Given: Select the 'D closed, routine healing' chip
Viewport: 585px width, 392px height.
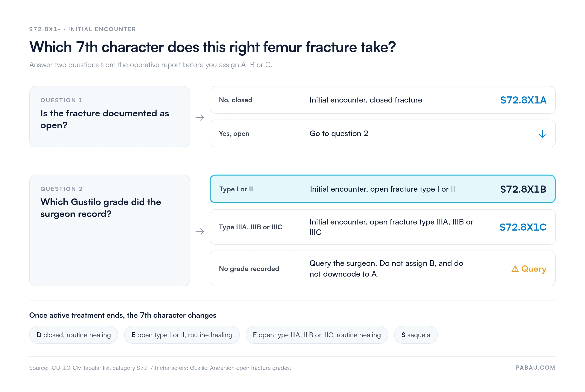Looking at the screenshot, I should 74,335.
